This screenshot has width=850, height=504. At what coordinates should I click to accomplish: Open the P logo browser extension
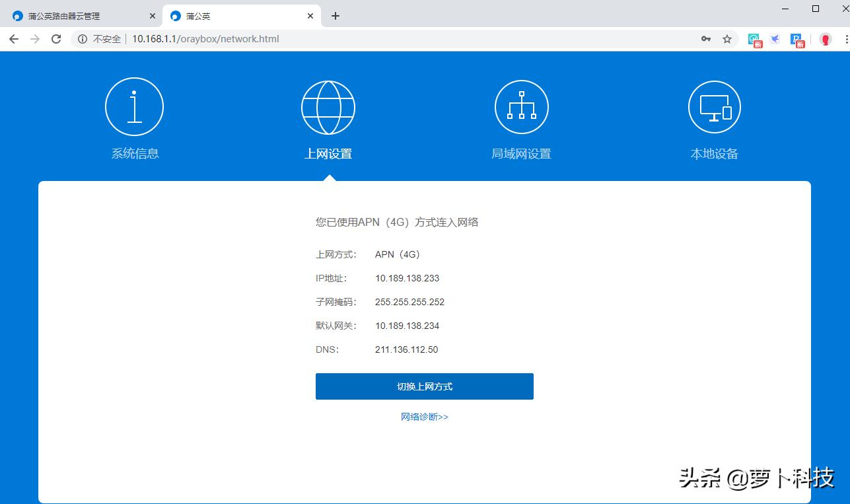pos(797,40)
